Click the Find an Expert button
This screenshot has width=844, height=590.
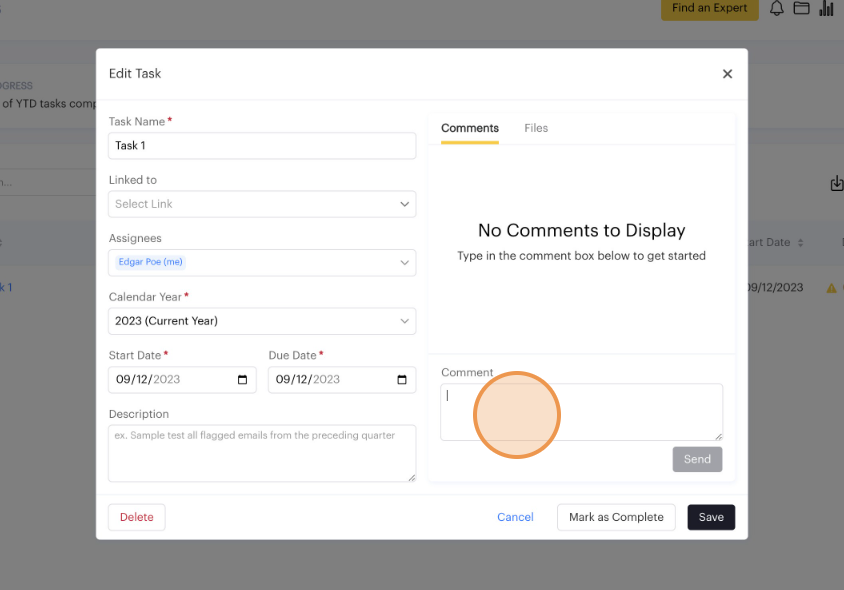click(709, 9)
